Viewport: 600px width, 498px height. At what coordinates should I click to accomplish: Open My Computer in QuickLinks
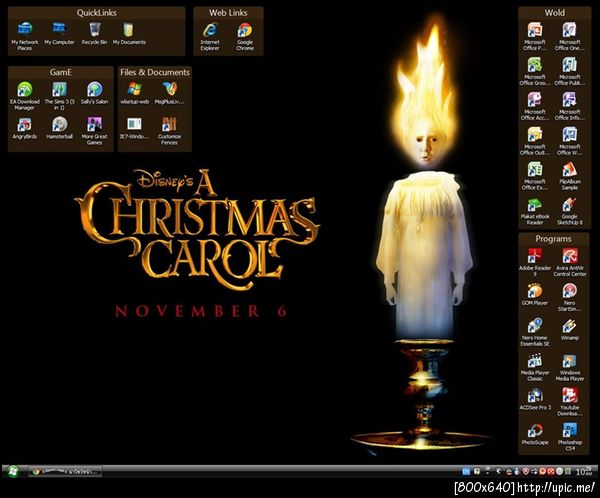coord(59,33)
